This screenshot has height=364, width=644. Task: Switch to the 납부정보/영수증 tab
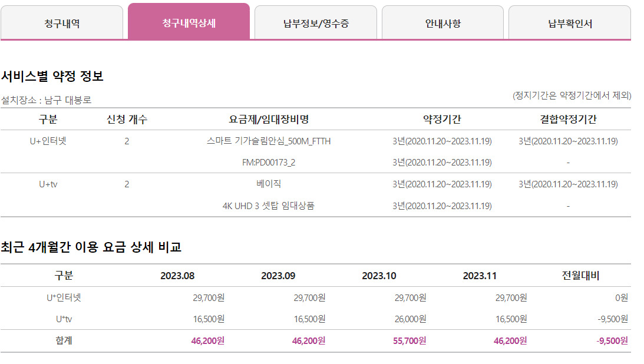pyautogui.click(x=315, y=23)
